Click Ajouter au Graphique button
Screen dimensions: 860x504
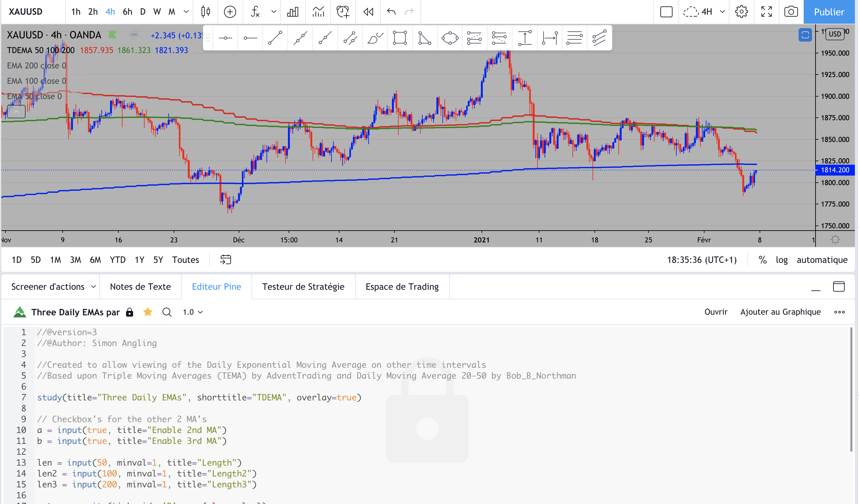[780, 312]
